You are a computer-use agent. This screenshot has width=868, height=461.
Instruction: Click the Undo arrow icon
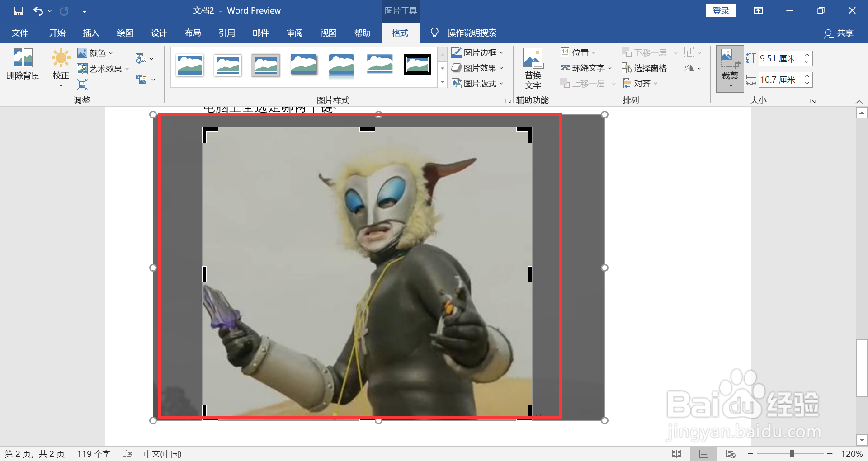click(x=38, y=11)
